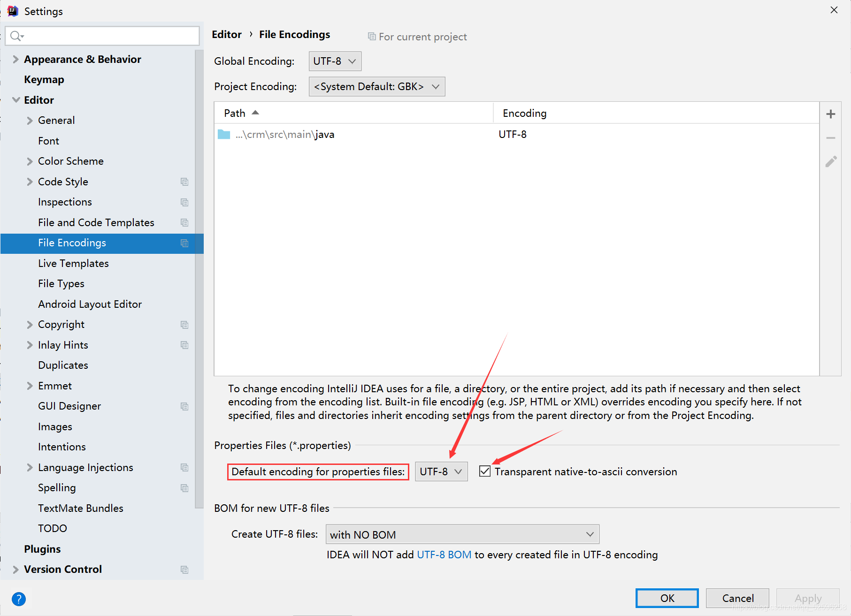Click project-level icon beside GUI Designer
The width and height of the screenshot is (851, 616).
point(184,406)
